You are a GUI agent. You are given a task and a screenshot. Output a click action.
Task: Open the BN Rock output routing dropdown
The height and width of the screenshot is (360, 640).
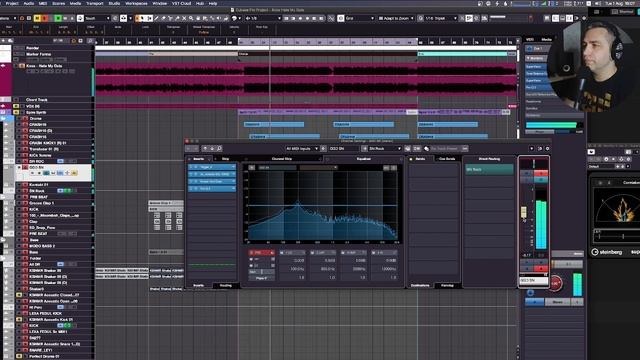click(x=385, y=149)
